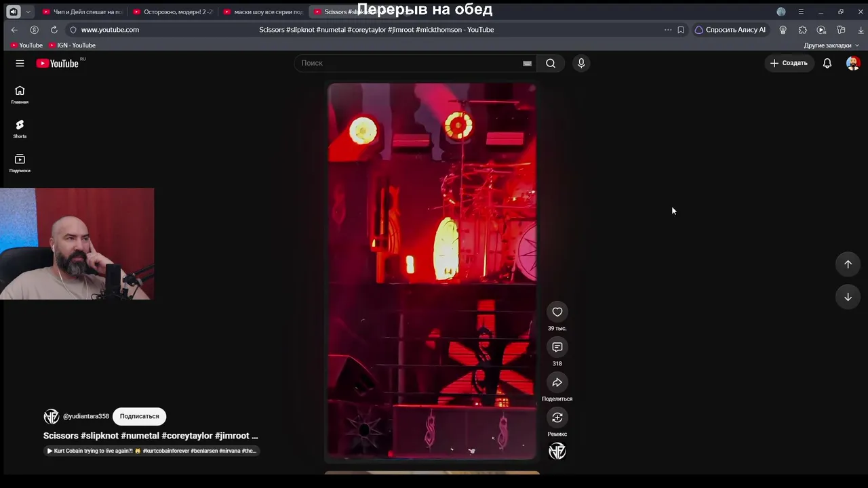868x488 pixels.
Task: Click the Создать button
Action: click(x=789, y=63)
